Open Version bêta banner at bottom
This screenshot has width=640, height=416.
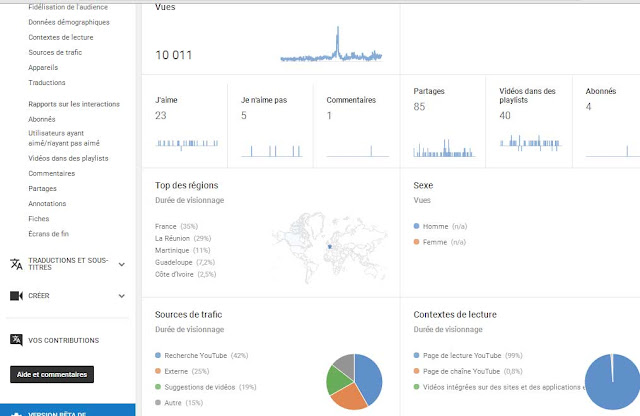pos(67,410)
